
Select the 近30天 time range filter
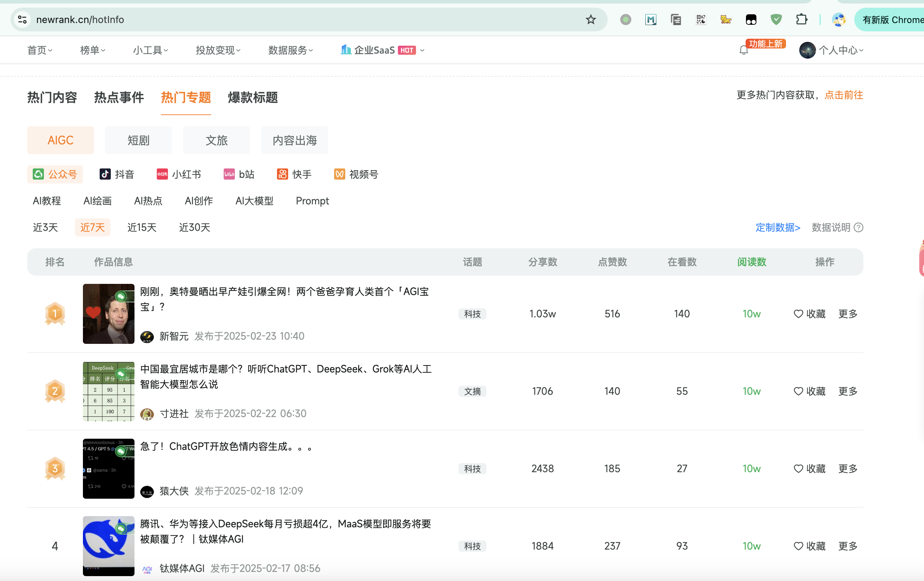(194, 228)
